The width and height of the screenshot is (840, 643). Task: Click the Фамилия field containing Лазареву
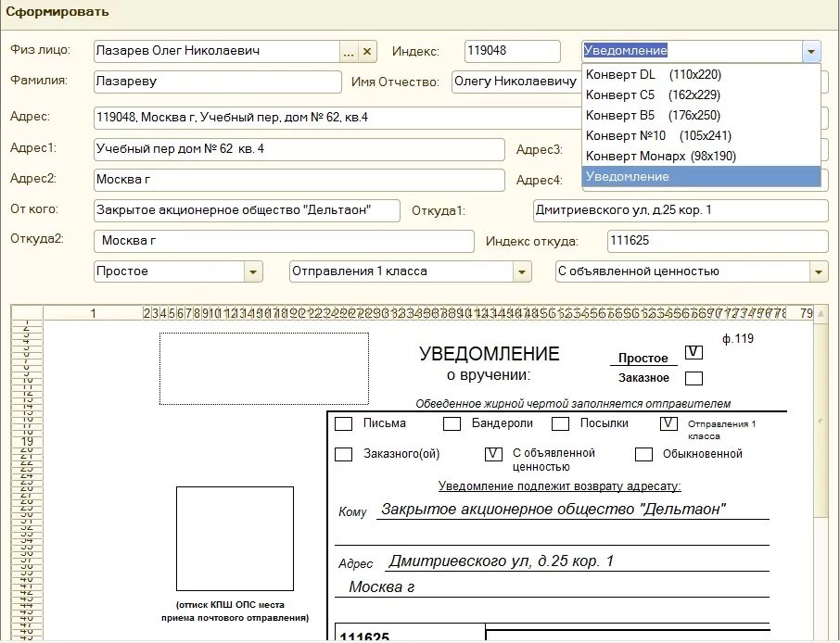point(218,82)
